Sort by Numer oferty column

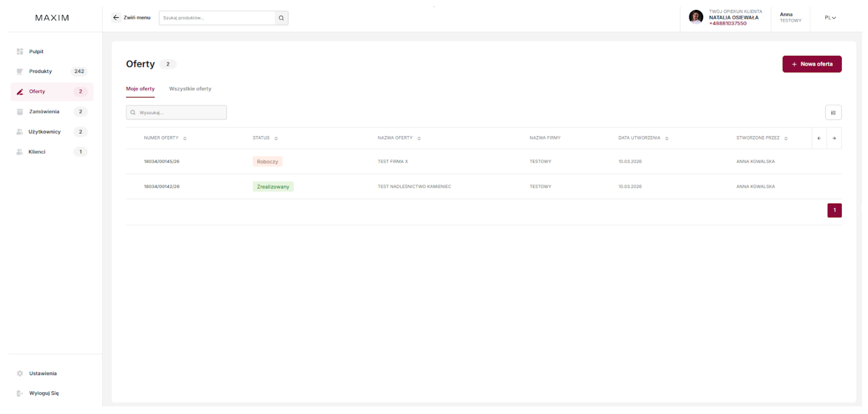185,138
